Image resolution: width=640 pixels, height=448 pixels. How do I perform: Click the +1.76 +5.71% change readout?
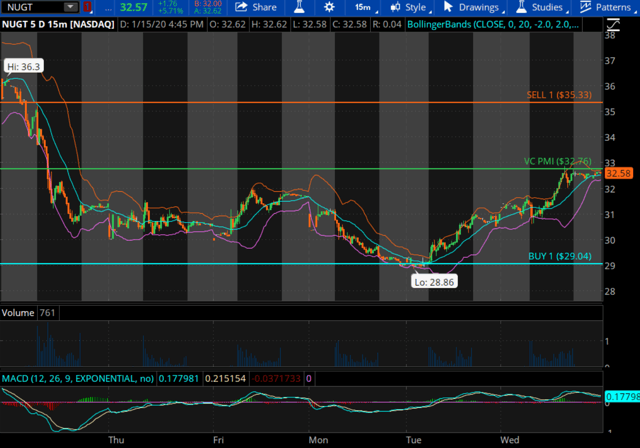170,7
